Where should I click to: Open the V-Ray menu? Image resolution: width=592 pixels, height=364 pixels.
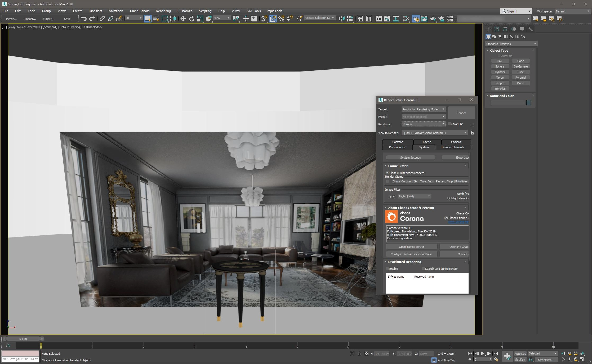pyautogui.click(x=235, y=11)
